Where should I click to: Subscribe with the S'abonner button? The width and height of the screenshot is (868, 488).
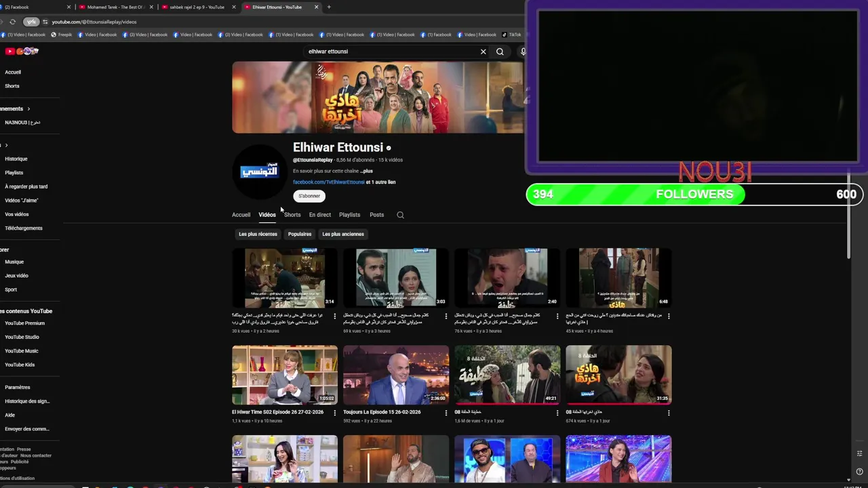coord(309,196)
